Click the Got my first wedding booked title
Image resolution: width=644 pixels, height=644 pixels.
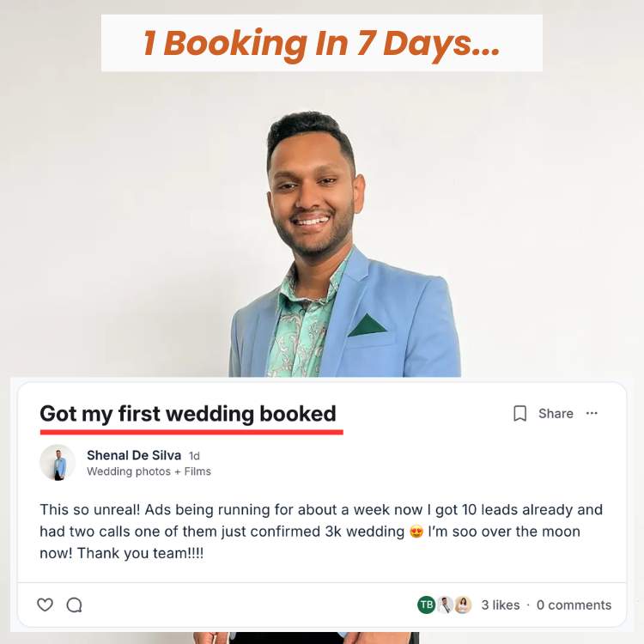[x=188, y=413]
